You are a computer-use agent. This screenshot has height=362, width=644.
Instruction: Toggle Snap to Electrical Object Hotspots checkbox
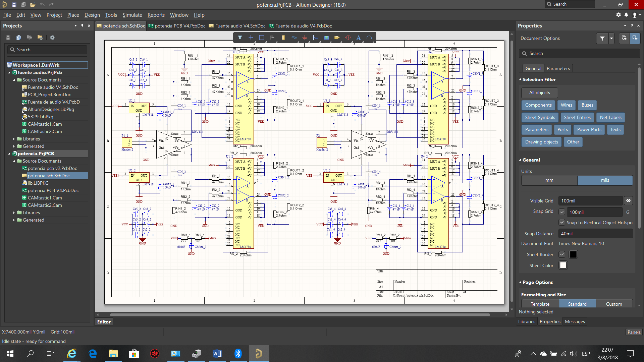tap(562, 222)
